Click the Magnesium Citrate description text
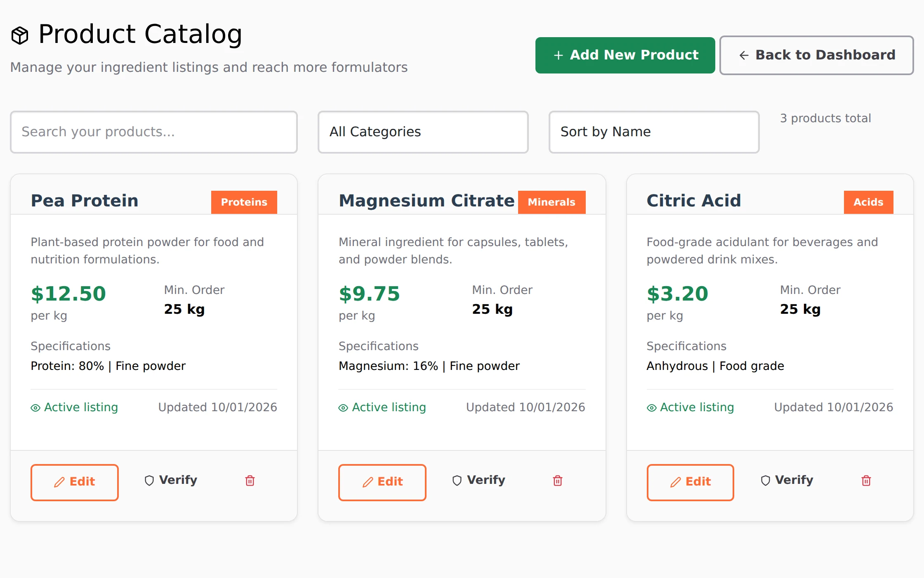This screenshot has height=578, width=924. pos(453,251)
